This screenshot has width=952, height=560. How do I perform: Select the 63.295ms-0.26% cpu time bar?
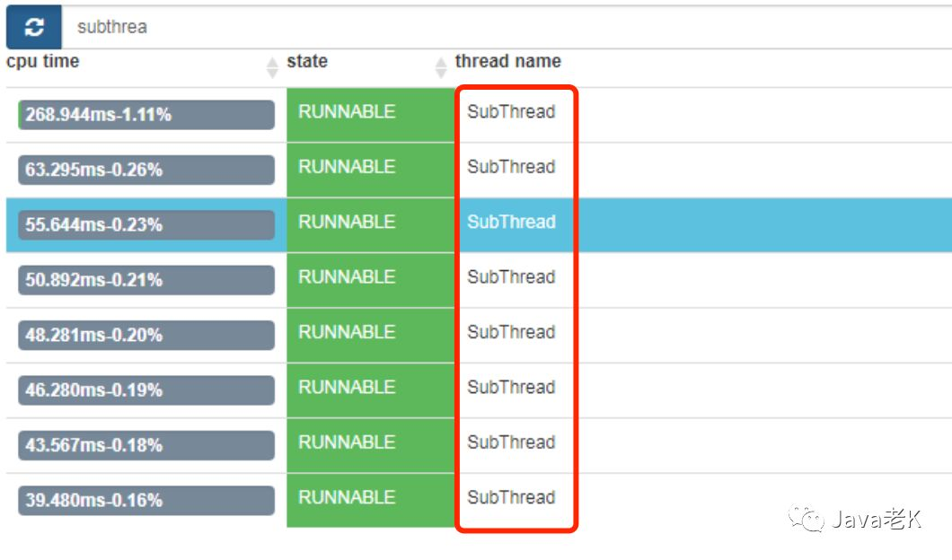point(146,170)
